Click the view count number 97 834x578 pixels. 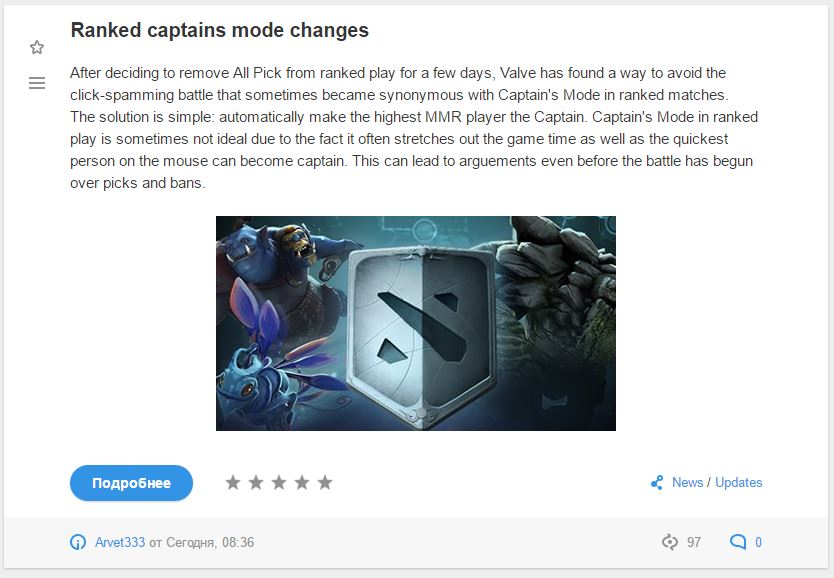click(x=694, y=542)
